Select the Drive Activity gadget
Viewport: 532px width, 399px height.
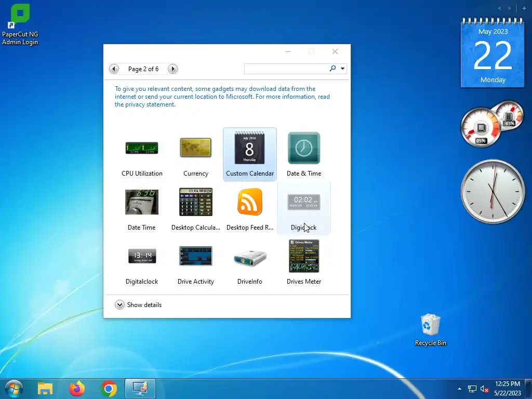click(x=196, y=262)
